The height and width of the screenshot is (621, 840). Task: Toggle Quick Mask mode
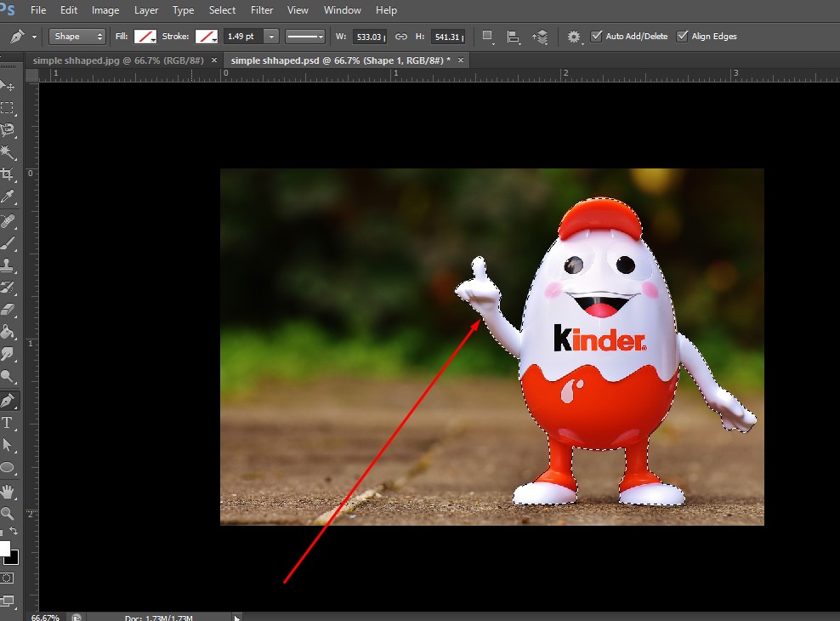point(8,578)
